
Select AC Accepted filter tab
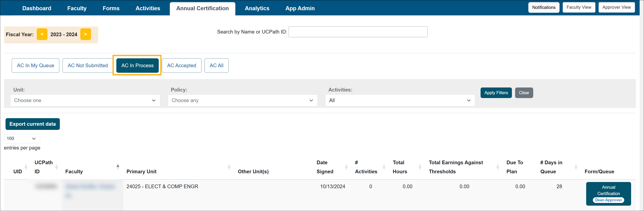click(182, 66)
